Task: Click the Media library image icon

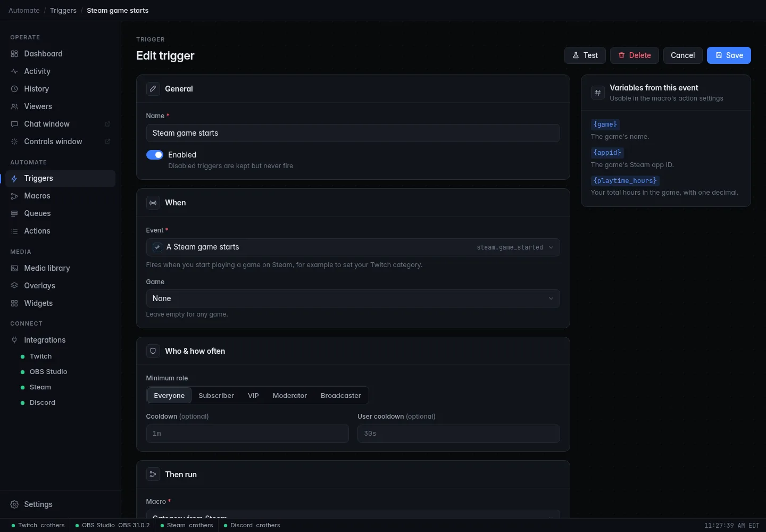Action: pyautogui.click(x=14, y=268)
